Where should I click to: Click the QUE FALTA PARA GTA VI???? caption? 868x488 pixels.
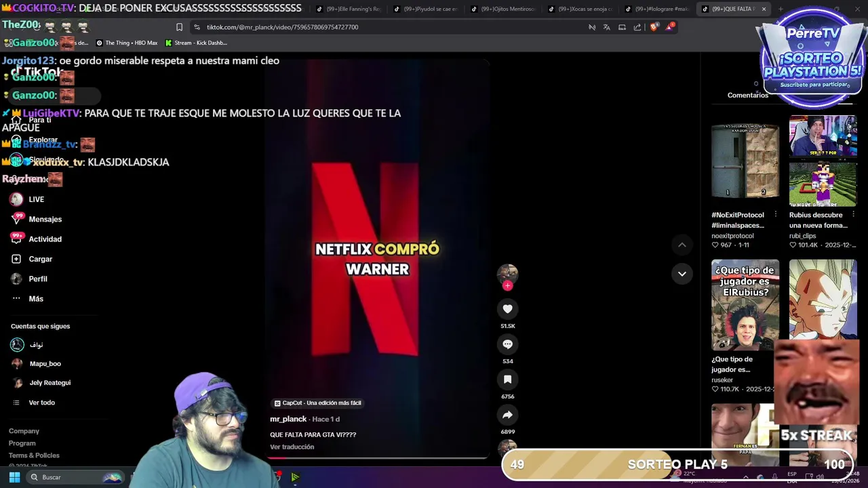313,435
